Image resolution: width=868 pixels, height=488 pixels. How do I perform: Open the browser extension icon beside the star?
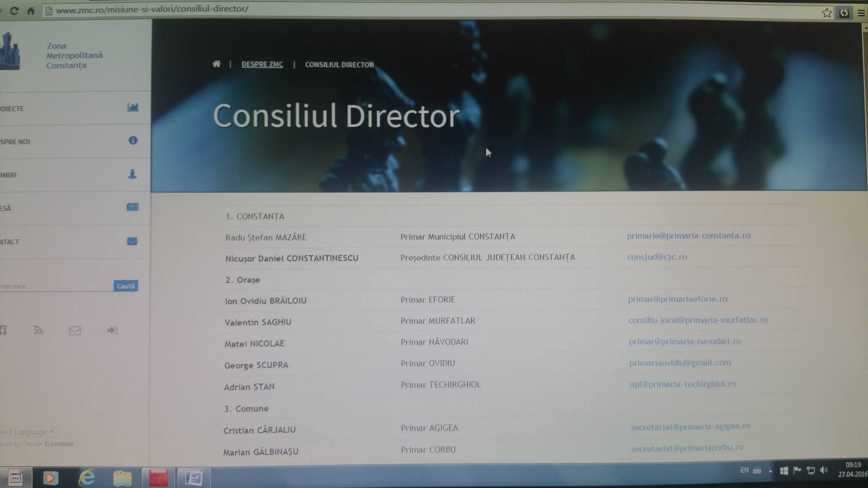click(844, 13)
